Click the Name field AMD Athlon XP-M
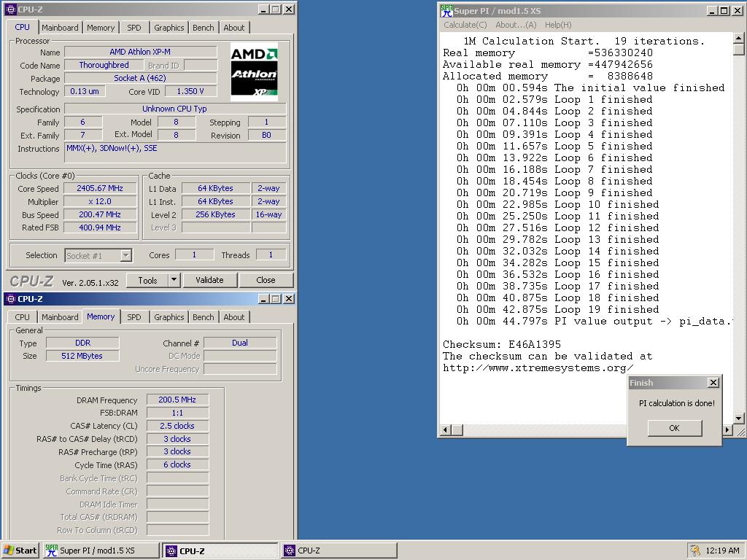The image size is (747, 560). (x=141, y=52)
